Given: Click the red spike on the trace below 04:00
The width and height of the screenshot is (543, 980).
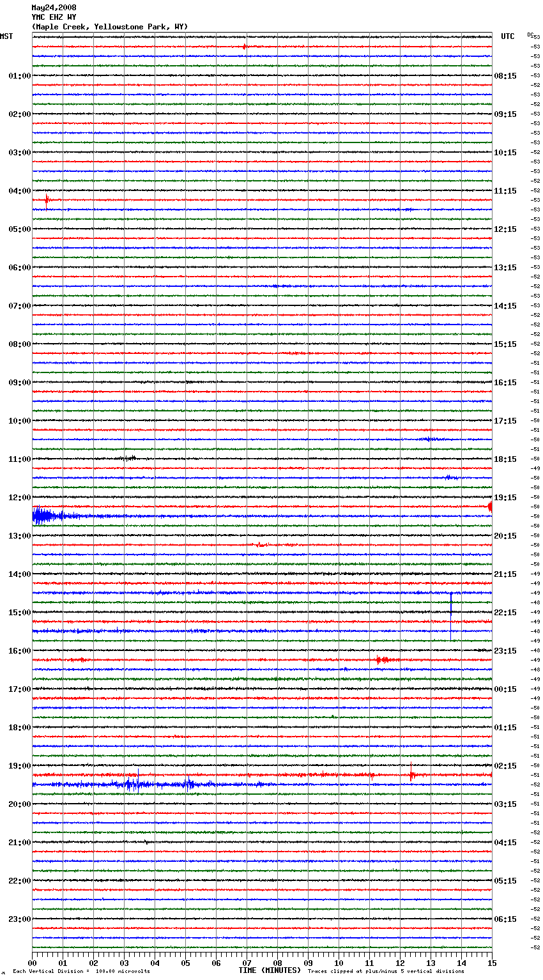Looking at the screenshot, I should coord(47,201).
